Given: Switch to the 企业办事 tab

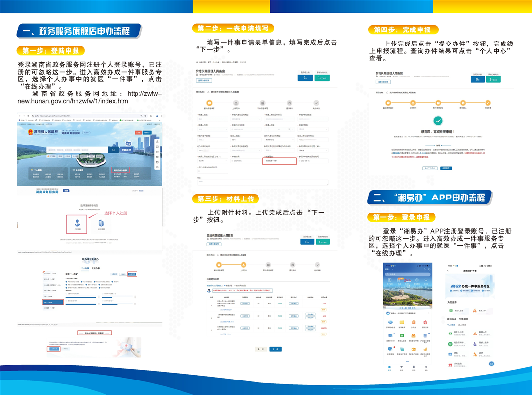Looking at the screenshot, I should pos(96,269).
